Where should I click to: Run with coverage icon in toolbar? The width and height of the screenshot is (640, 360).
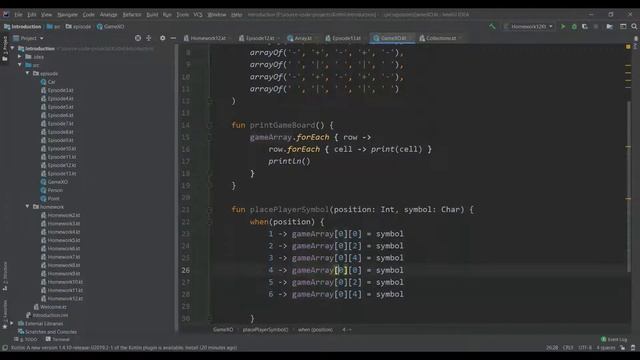584,27
